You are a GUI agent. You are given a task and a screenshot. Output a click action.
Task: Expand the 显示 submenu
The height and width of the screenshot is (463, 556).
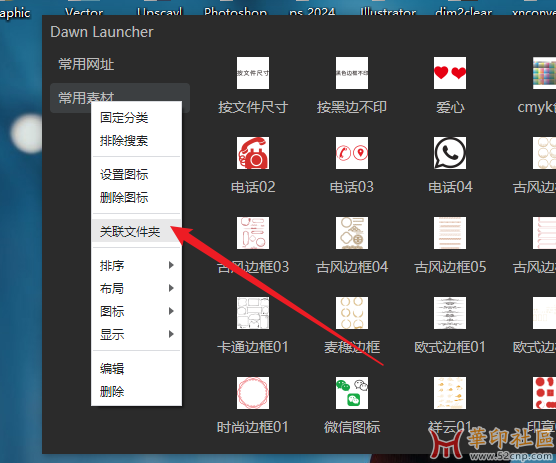(x=137, y=334)
